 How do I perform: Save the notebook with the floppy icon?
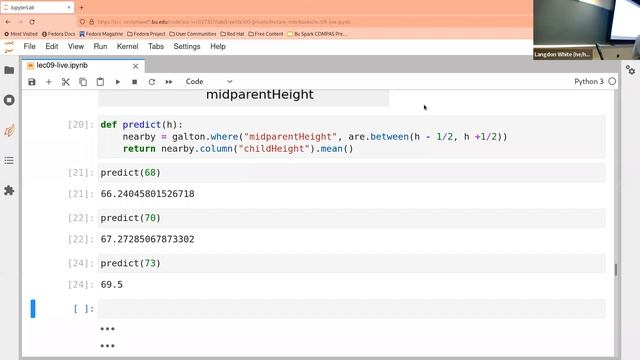32,82
